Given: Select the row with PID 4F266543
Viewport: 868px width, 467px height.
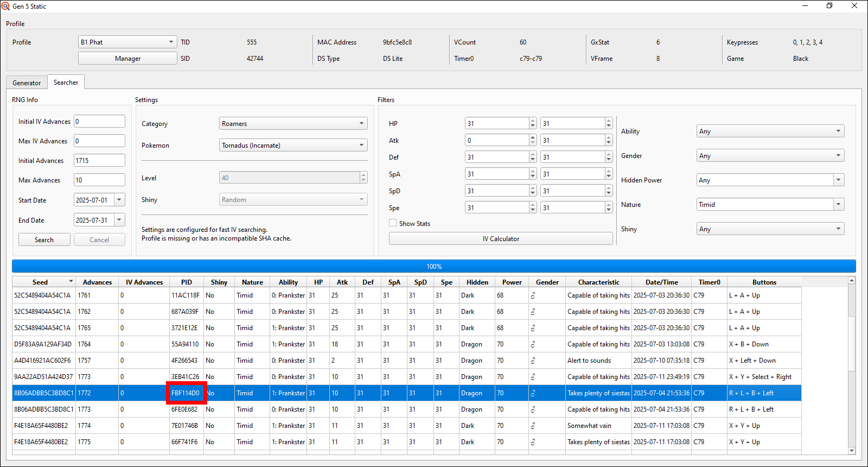Looking at the screenshot, I should [x=184, y=361].
